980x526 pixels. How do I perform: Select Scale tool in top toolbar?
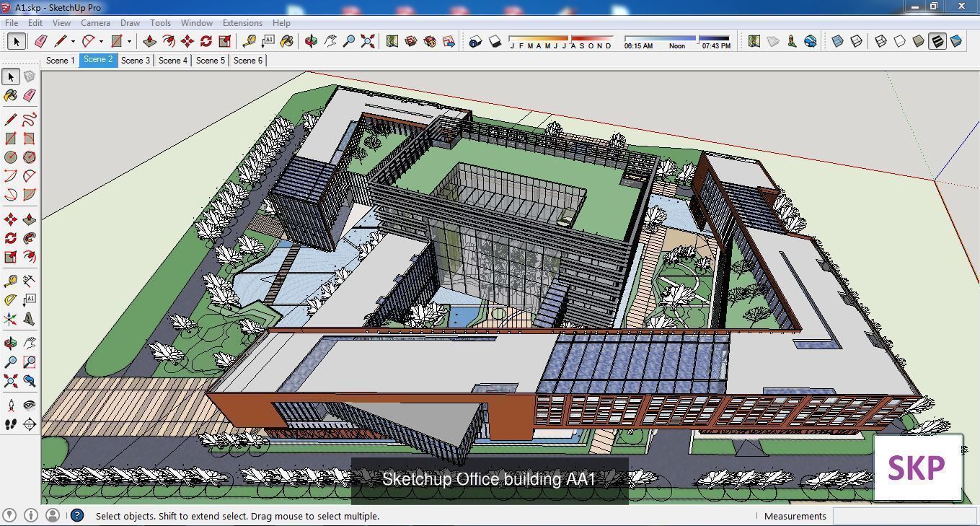click(225, 41)
